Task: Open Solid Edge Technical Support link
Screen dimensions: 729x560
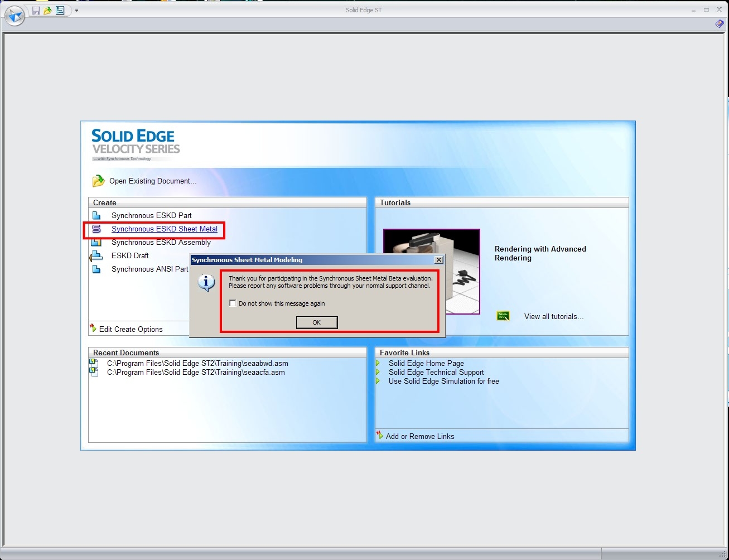Action: pyautogui.click(x=436, y=372)
